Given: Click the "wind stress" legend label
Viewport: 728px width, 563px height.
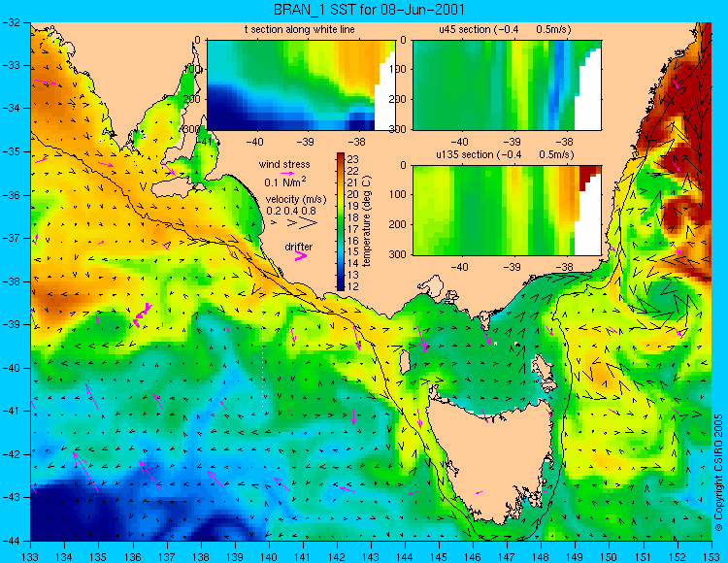Looking at the screenshot, I should point(284,164).
